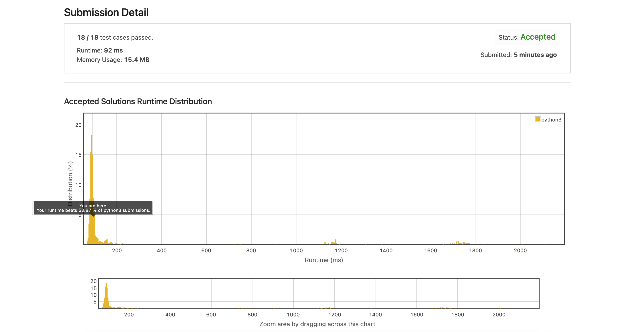The image size is (644, 332).
Task: Click the 15.4 MB memory usage value
Action: pos(136,60)
